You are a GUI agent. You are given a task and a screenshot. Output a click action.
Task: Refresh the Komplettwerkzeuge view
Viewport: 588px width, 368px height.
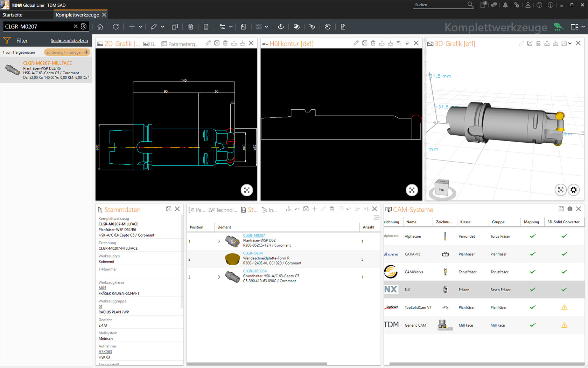click(116, 27)
